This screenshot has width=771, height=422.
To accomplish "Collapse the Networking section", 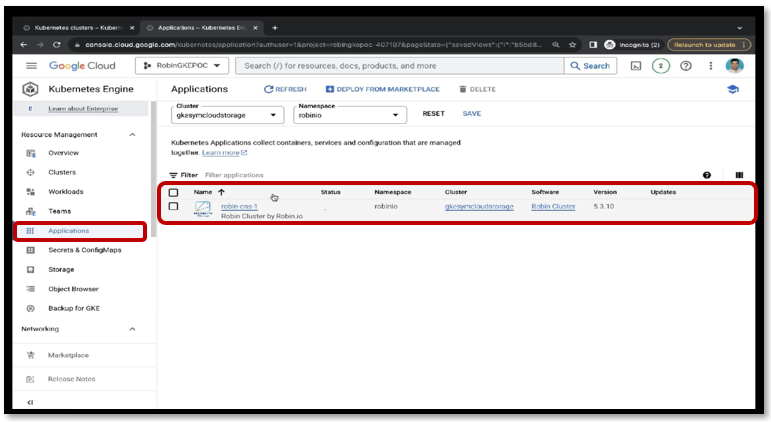I will [132, 329].
